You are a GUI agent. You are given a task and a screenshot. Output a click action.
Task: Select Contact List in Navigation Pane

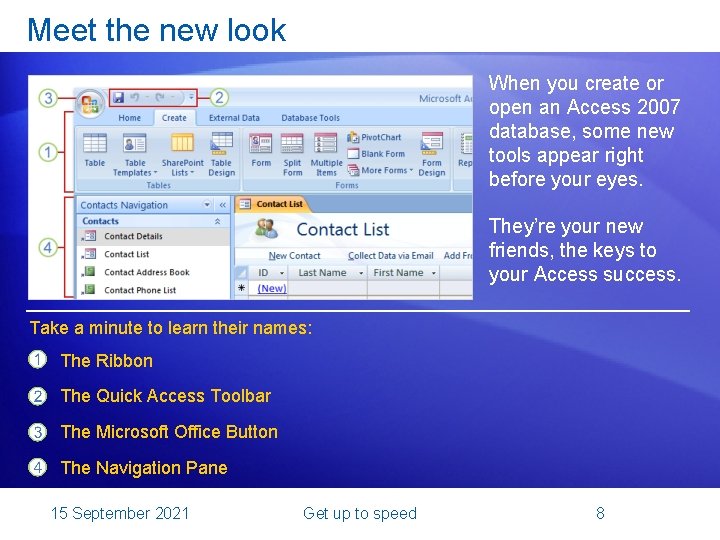click(153, 254)
